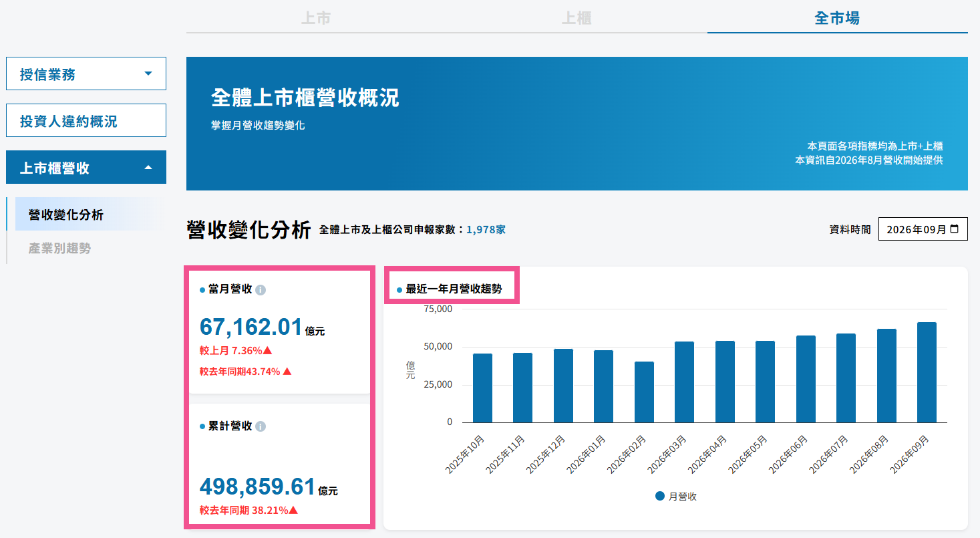The width and height of the screenshot is (980, 538).
Task: Collapse the 上市櫃營收 section arrow
Action: point(148,167)
